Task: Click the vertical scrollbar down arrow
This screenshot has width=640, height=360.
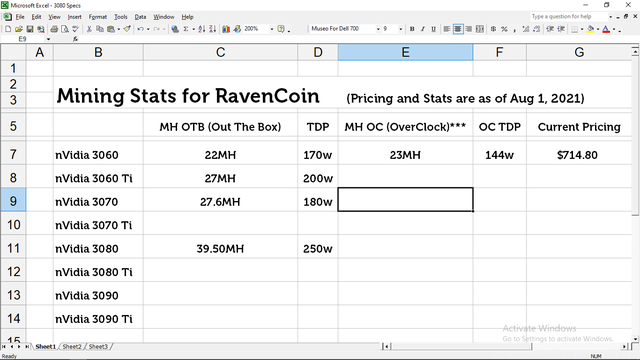Action: pos(635,339)
